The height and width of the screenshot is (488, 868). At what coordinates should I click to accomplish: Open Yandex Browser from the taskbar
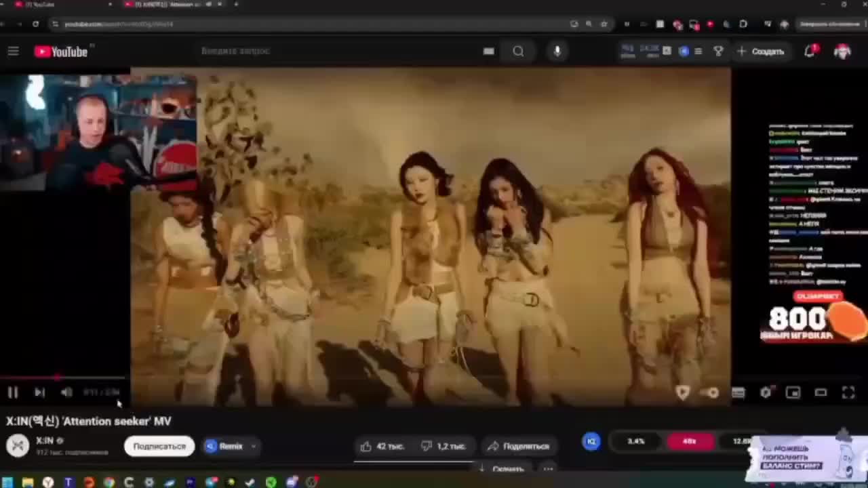pos(48,483)
